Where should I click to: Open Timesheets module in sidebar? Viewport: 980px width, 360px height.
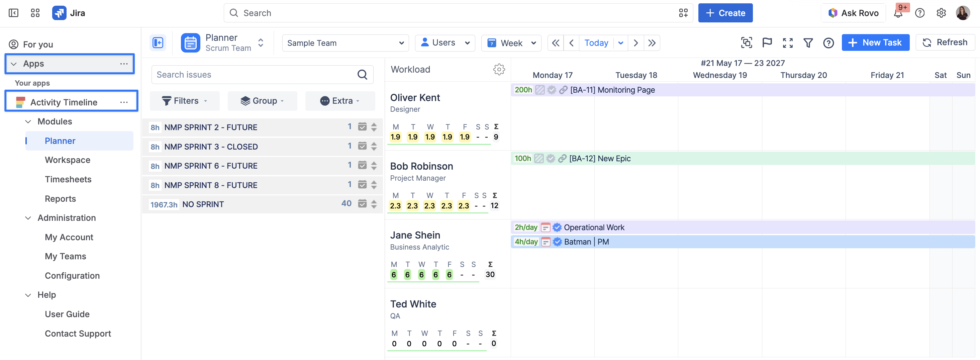[x=68, y=179]
